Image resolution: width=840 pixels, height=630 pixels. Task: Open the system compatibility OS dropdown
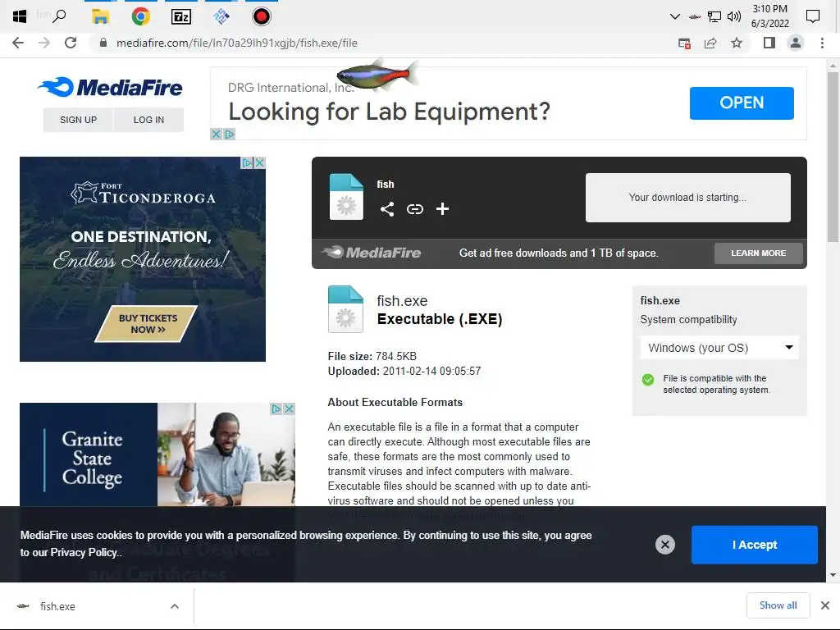719,348
